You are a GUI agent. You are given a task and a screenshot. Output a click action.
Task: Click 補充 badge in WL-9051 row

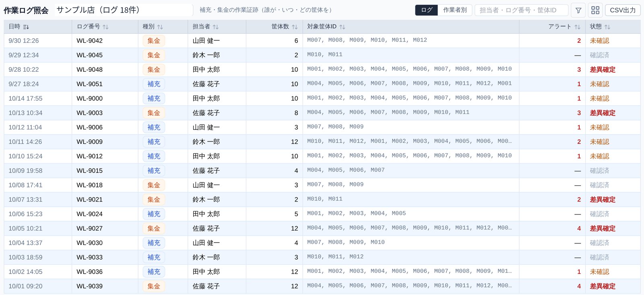[154, 84]
